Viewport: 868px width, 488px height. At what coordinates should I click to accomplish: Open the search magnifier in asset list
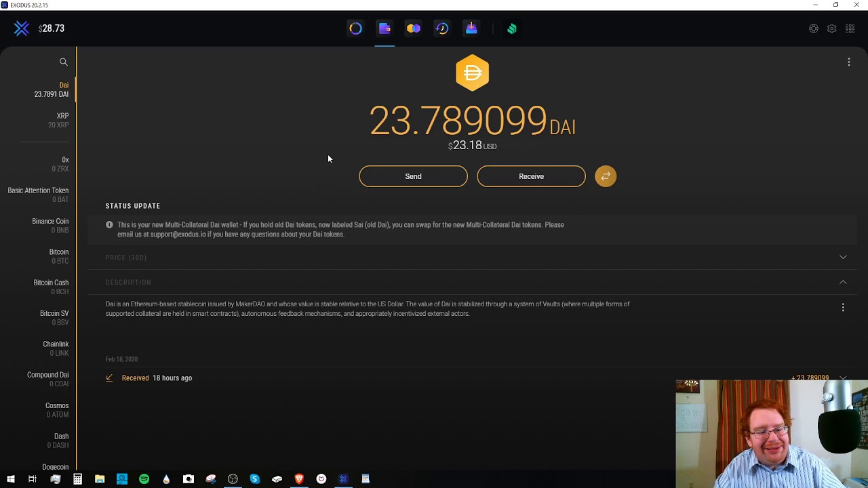pos(64,62)
